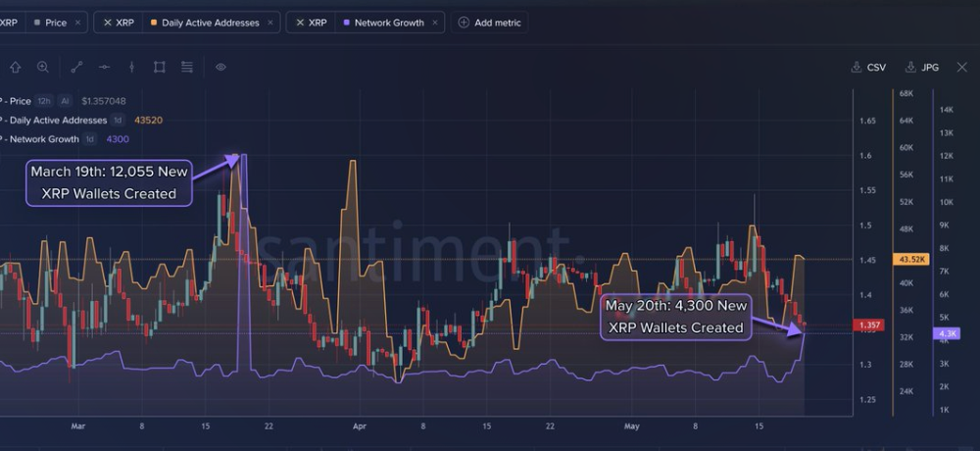Toggle drawings visibility with the eye icon
This screenshot has height=451, width=980.
(x=220, y=67)
